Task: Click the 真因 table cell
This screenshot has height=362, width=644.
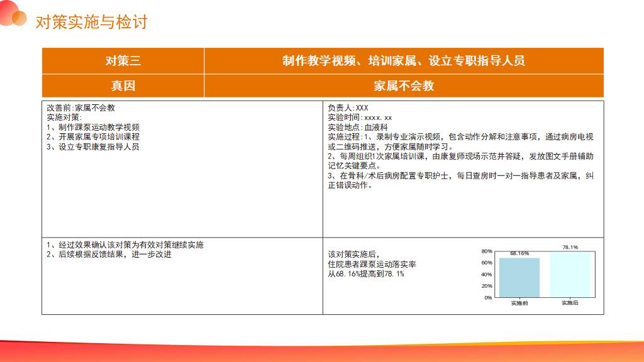Action: coord(123,85)
